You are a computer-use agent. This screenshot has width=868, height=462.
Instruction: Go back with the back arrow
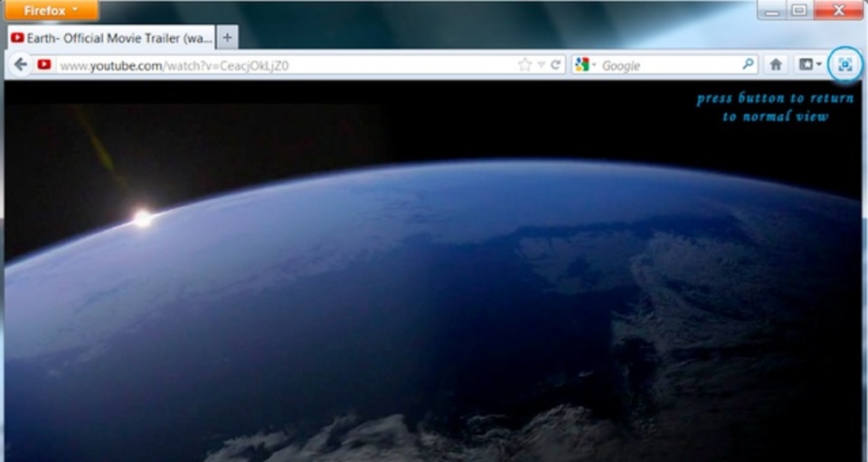[x=21, y=65]
